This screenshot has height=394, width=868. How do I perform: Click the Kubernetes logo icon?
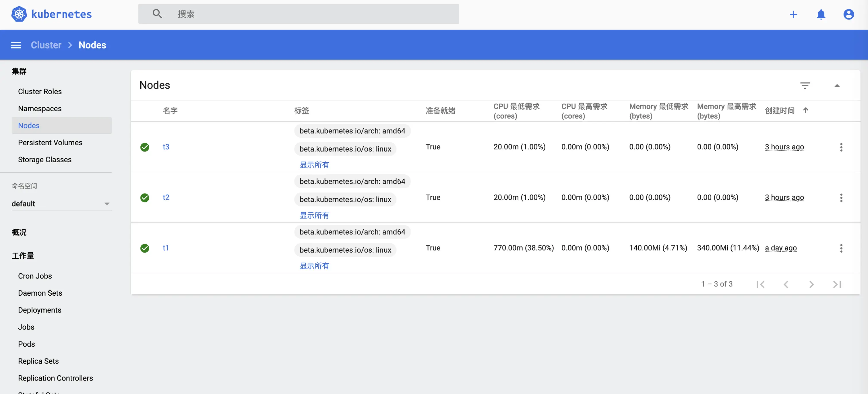[19, 14]
